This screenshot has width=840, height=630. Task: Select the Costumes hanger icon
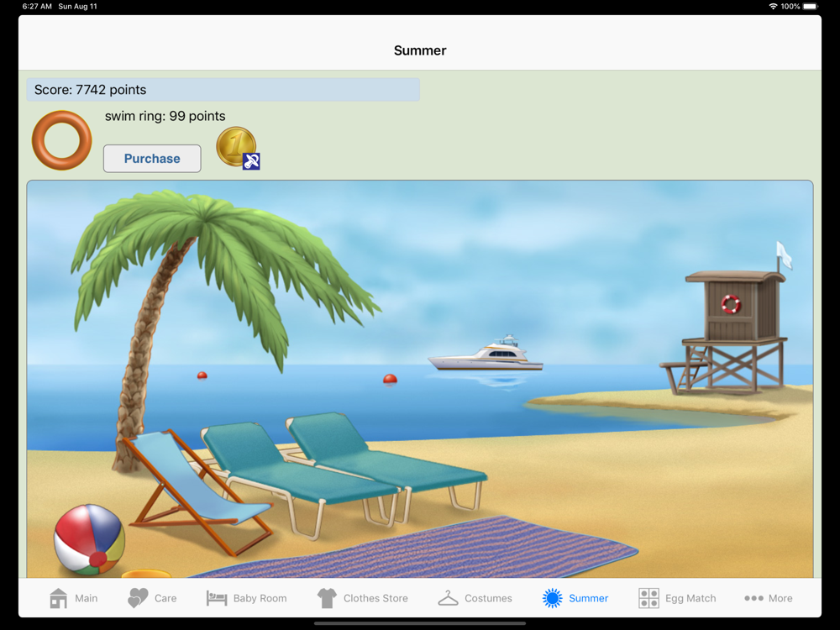pyautogui.click(x=448, y=598)
